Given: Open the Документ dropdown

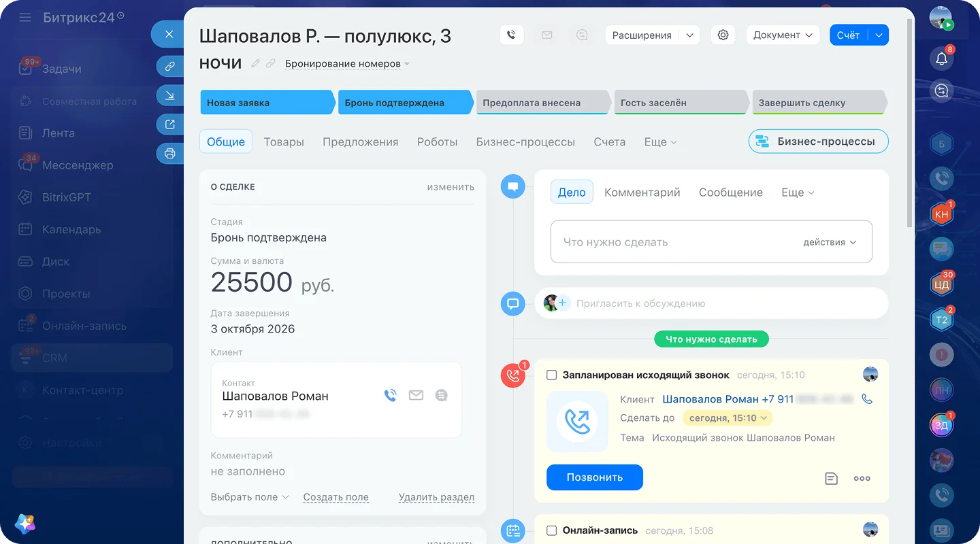Looking at the screenshot, I should tap(783, 35).
